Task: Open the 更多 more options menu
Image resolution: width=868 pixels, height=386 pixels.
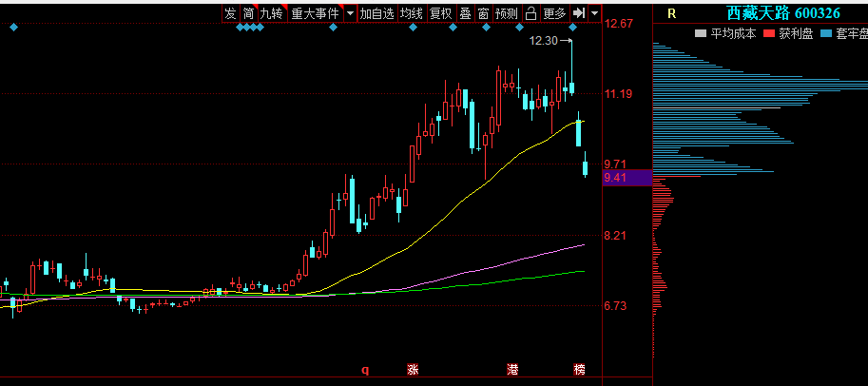Action: (554, 13)
